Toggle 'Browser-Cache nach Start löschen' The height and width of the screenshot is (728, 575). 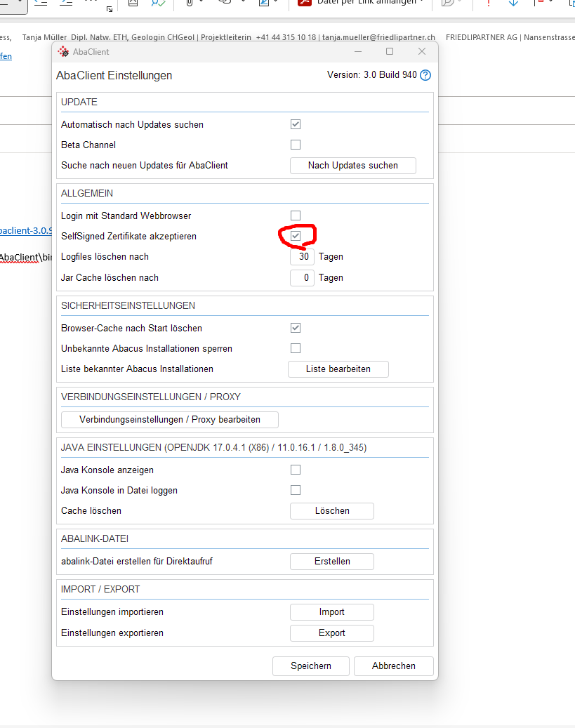296,328
